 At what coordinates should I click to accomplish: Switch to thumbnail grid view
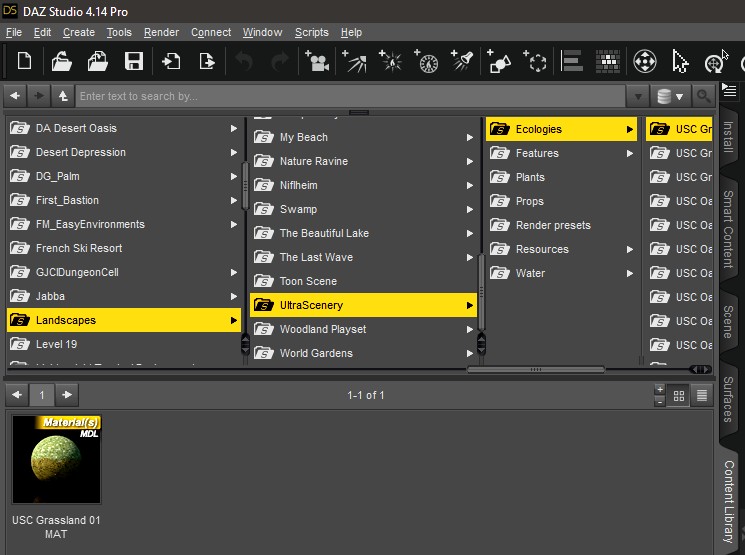point(679,395)
